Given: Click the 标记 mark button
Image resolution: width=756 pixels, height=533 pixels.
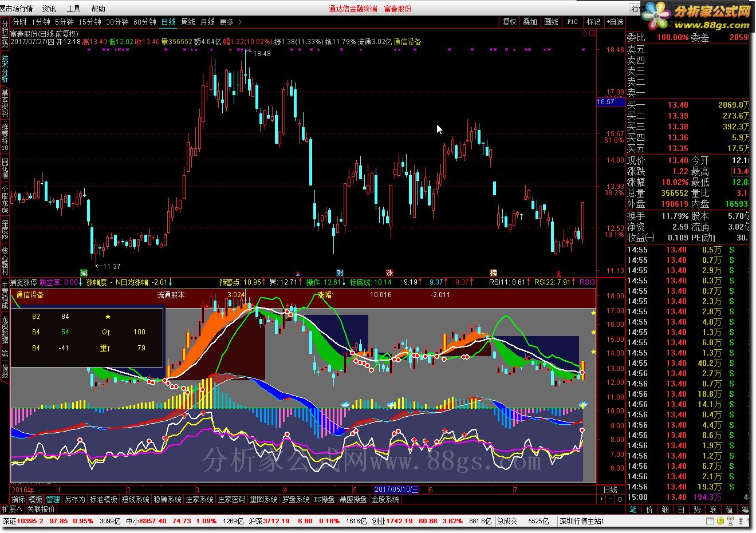Looking at the screenshot, I should click(x=593, y=22).
